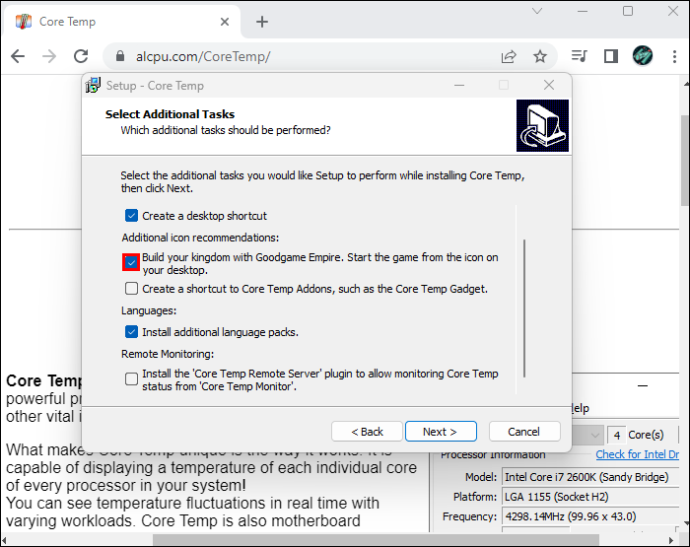Check the Core Temp Addons shortcut option
The width and height of the screenshot is (690, 547).
pos(131,289)
